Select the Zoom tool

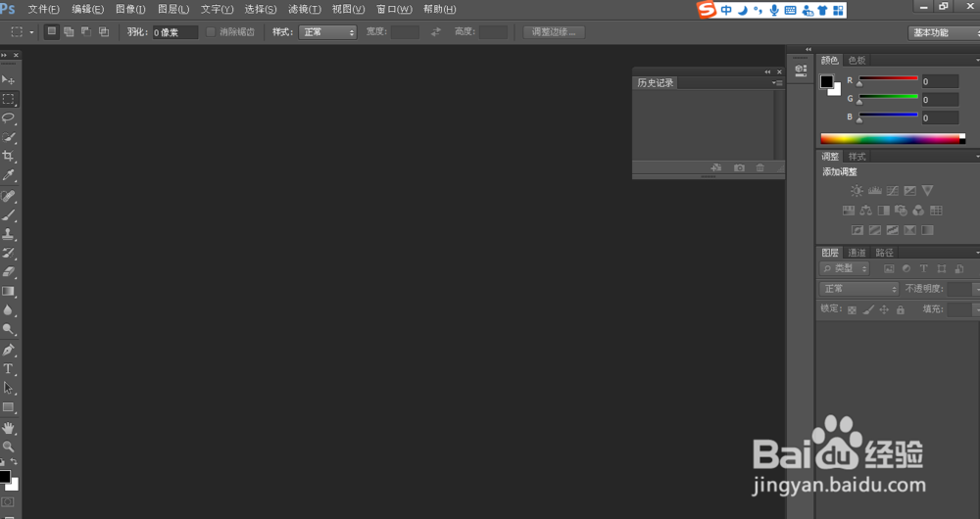pos(8,447)
